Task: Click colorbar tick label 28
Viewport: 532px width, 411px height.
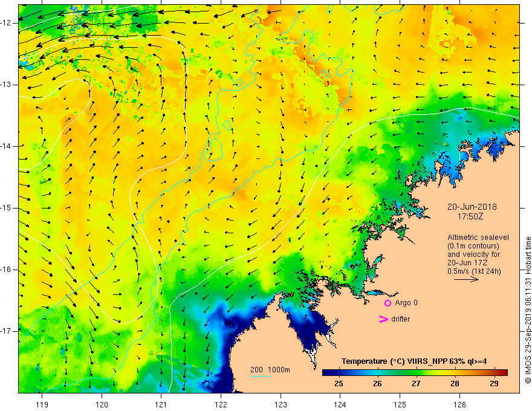Action: (x=455, y=384)
